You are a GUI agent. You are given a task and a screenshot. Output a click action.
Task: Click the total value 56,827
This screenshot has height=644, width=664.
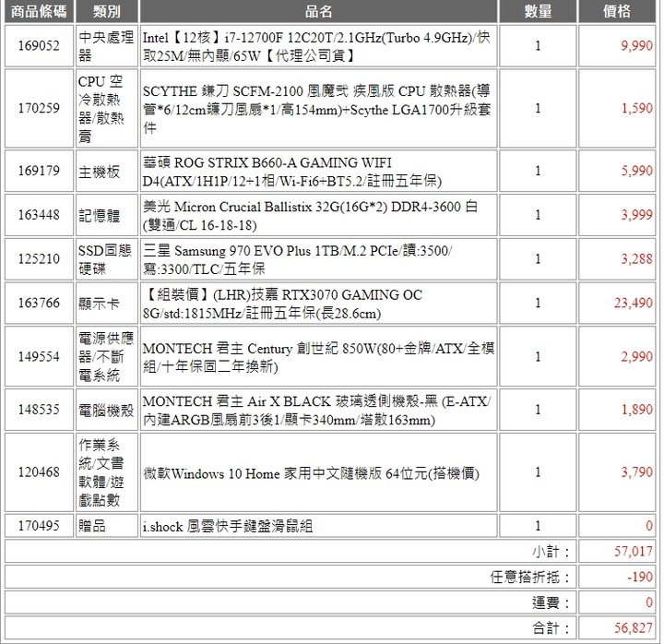pyautogui.click(x=634, y=627)
